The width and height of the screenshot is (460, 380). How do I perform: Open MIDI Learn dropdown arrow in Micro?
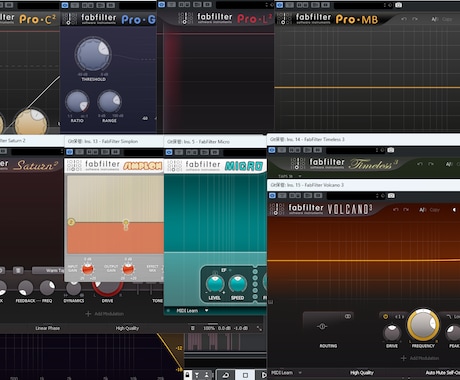point(207,310)
